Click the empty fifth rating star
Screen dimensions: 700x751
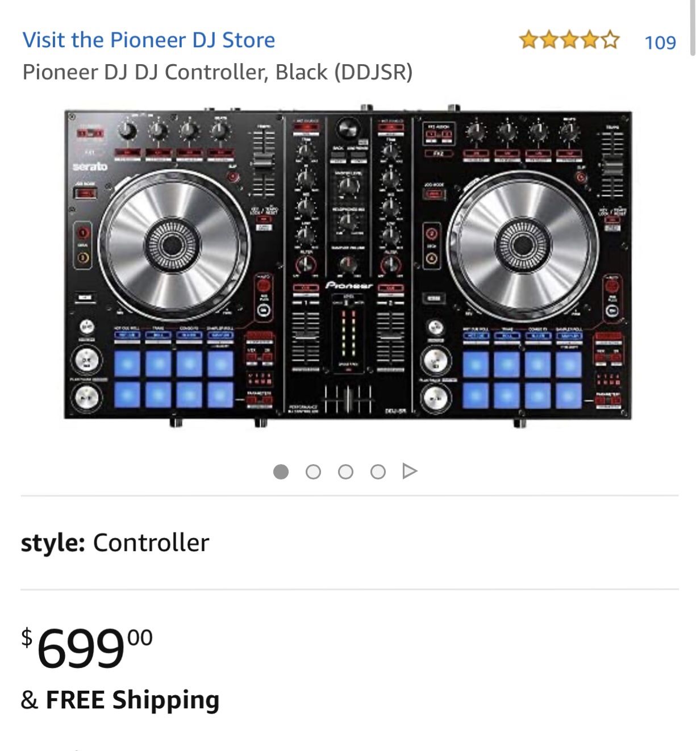click(610, 40)
